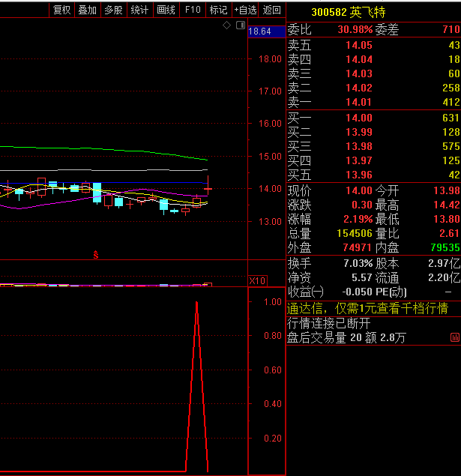Screen dimensions: 461x476
Task: Open the 复权 adjustment option
Action: click(62, 10)
